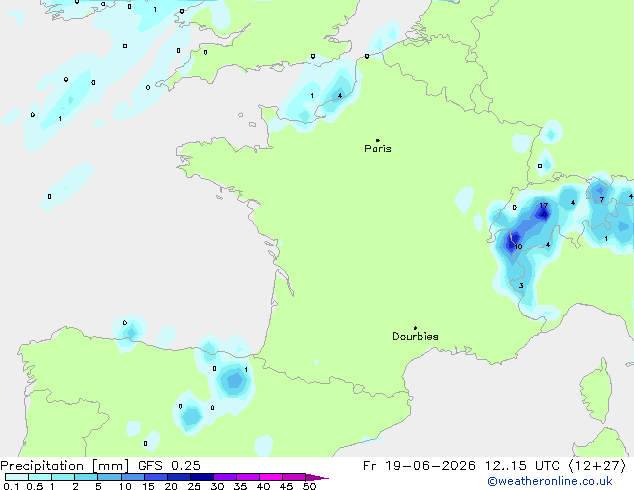The image size is (634, 490).
Task: Pick the 35–40 mm violet legend swatch
Action: 248,477
